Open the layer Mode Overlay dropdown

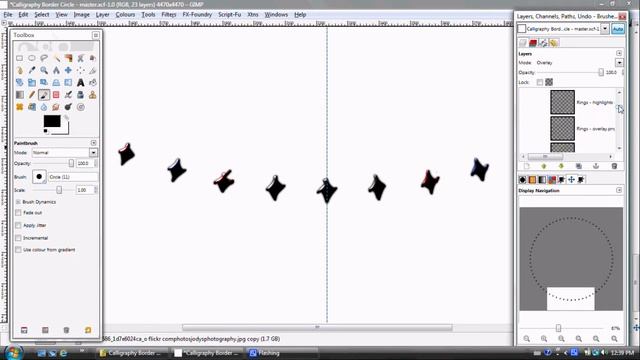[x=619, y=63]
